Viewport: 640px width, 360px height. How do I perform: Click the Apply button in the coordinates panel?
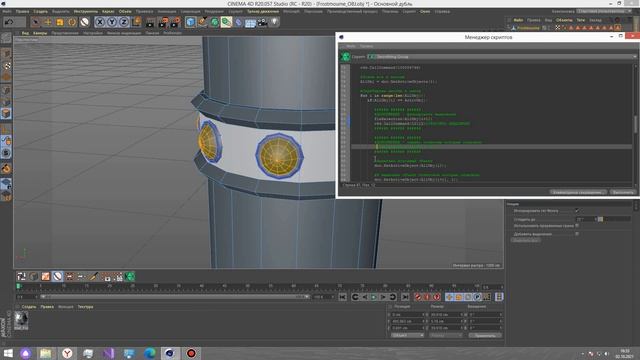click(x=485, y=335)
